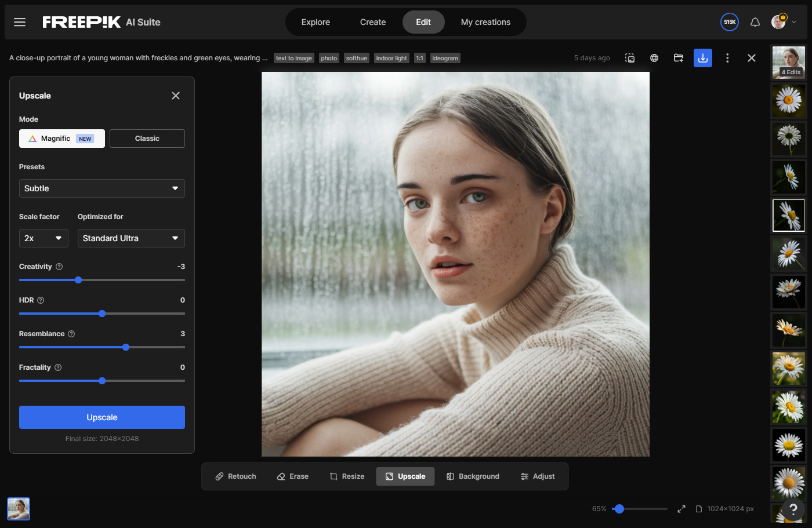Viewport: 812px width, 528px height.
Task: Select Classic upscale mode
Action: coord(147,139)
